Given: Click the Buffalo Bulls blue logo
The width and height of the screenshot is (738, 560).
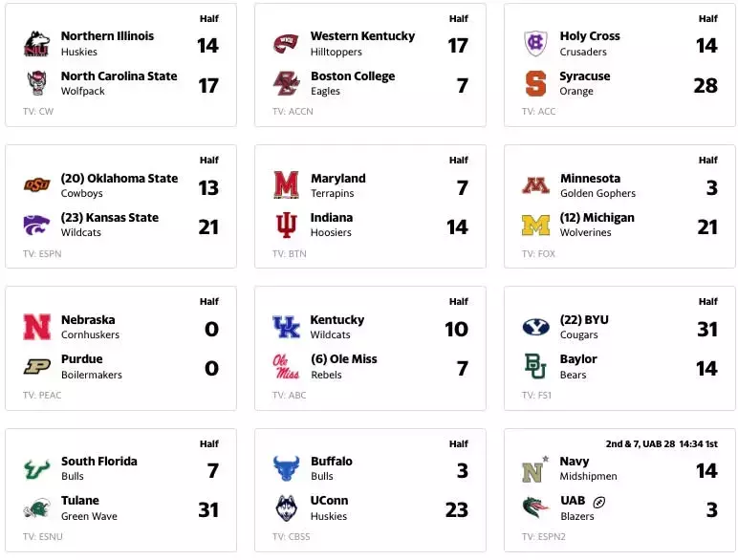Looking at the screenshot, I should click(x=286, y=468).
